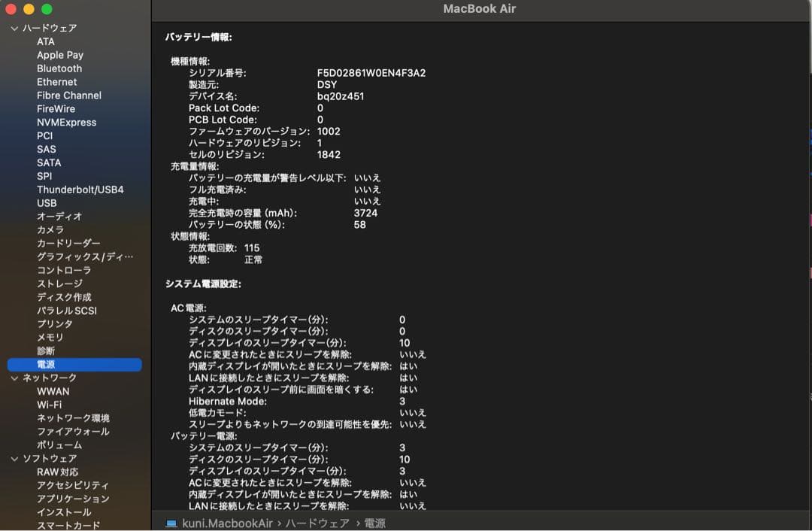Click firmware version value 1002
Viewport: 812px width, 531px height.
click(329, 131)
